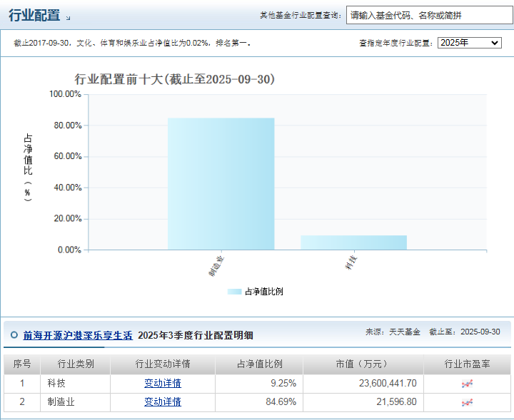This screenshot has width=514, height=420.
Task: Open the 前海开源沪港深乐享生活 fund link
Action: click(78, 335)
